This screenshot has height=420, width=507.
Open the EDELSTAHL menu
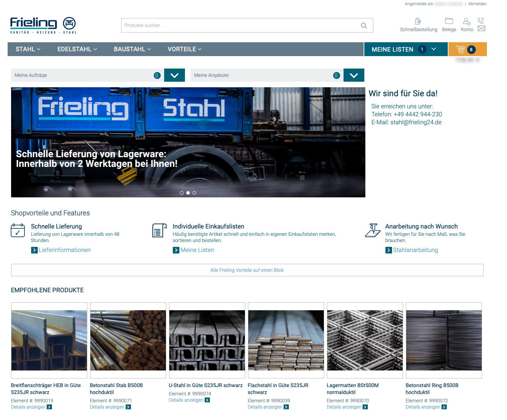tap(77, 49)
